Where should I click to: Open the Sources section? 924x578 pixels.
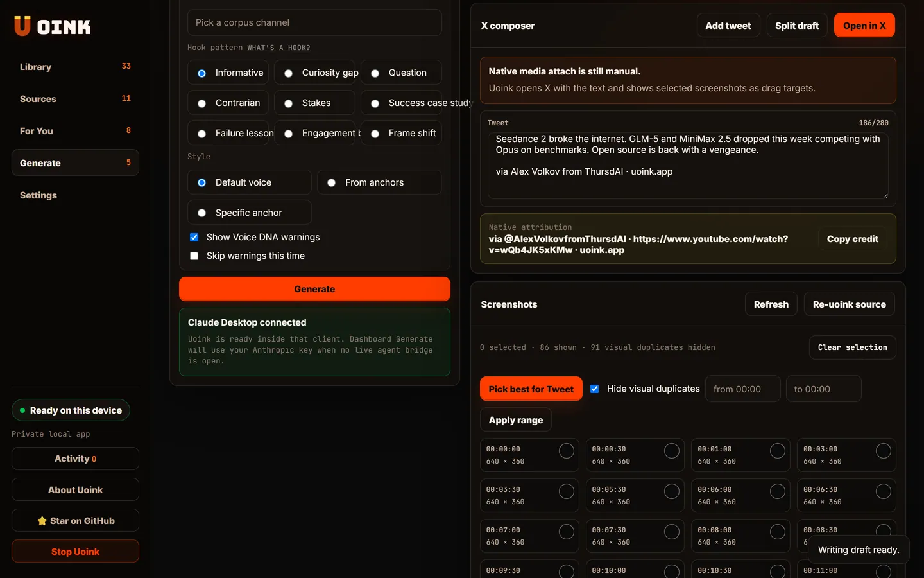[75, 99]
